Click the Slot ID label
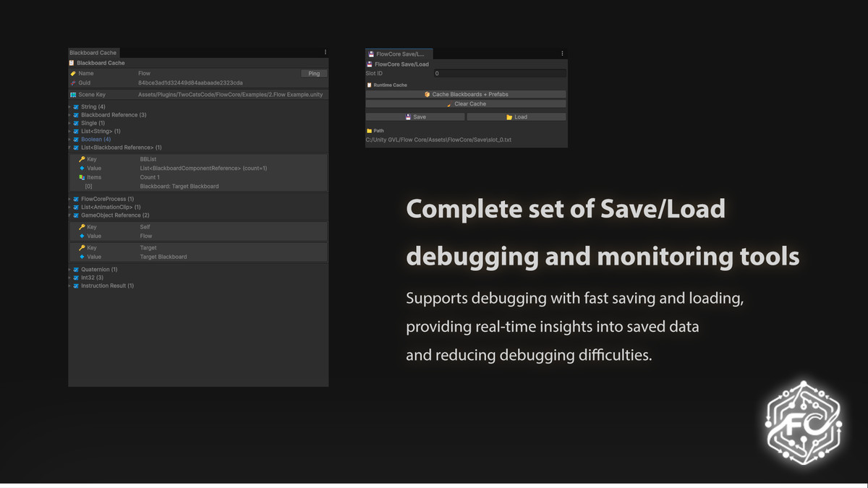The image size is (868, 488). pos(374,74)
